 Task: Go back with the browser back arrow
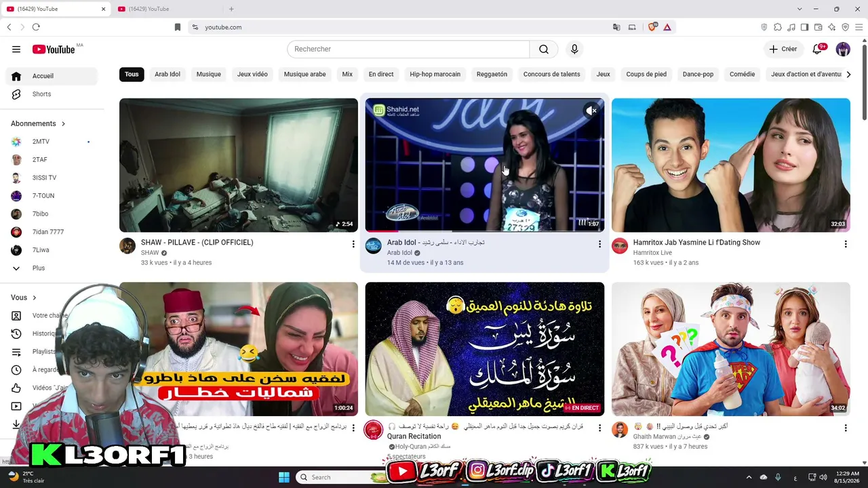click(9, 27)
